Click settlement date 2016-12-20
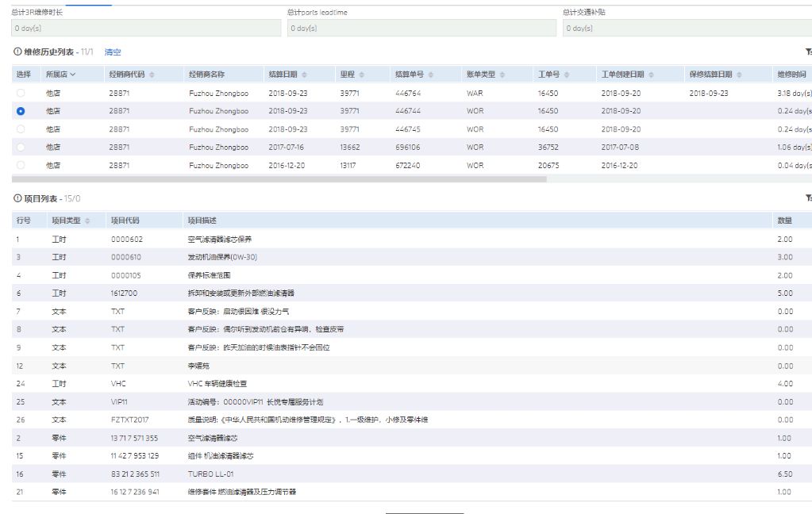 click(x=287, y=165)
